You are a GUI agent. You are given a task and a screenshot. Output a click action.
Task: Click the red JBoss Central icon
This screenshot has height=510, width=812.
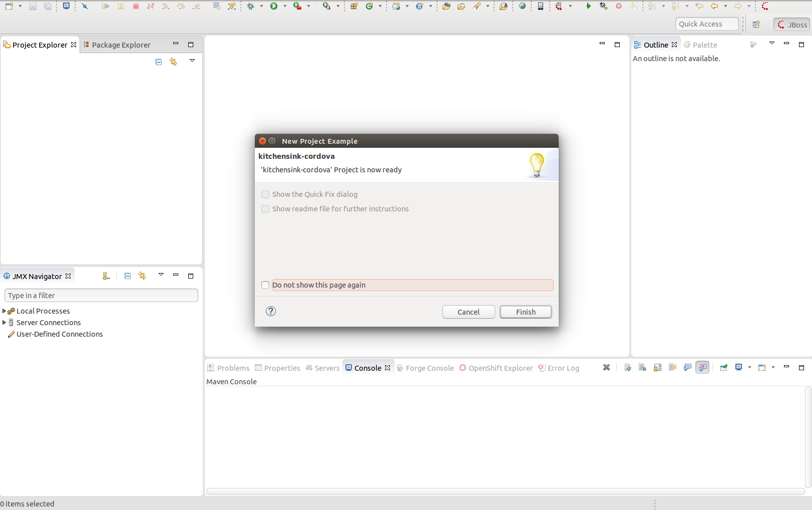click(765, 7)
